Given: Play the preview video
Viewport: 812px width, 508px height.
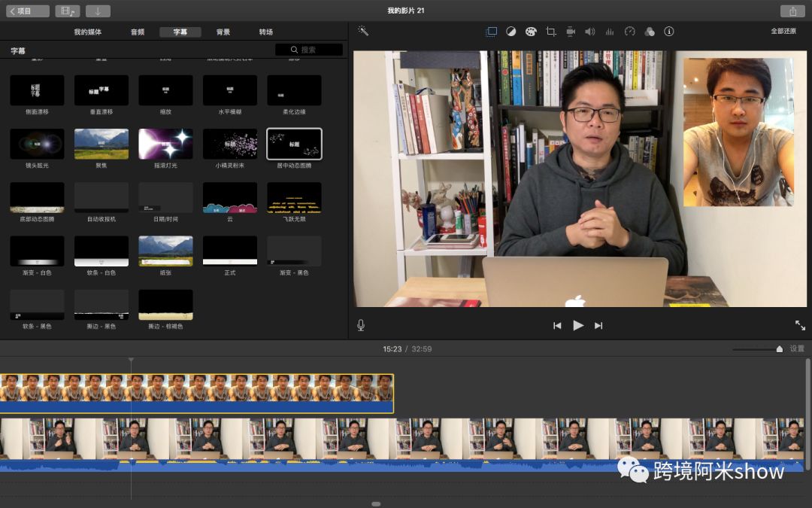Looking at the screenshot, I should tap(578, 325).
